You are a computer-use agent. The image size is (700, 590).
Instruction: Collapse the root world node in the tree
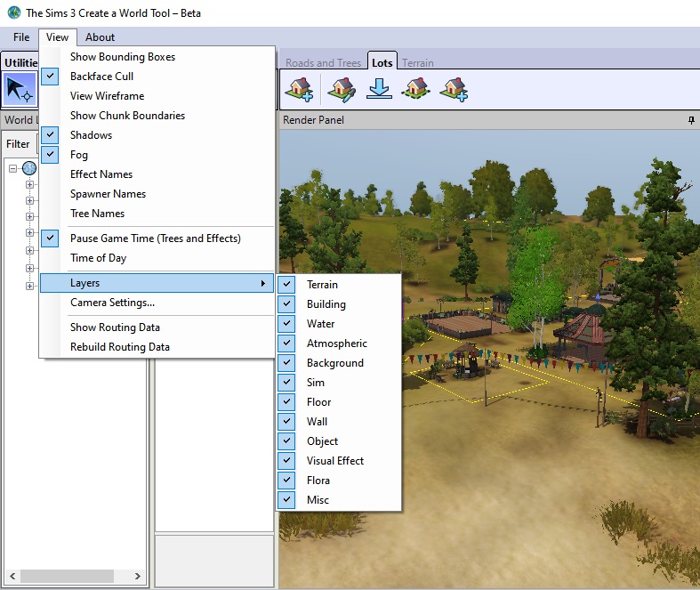pos(13,168)
